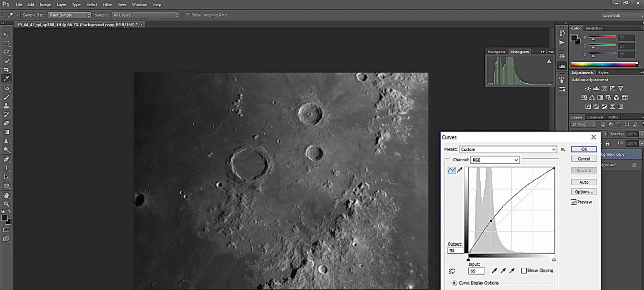Choose the pencil draw-curve icon in Curves

pyautogui.click(x=459, y=170)
